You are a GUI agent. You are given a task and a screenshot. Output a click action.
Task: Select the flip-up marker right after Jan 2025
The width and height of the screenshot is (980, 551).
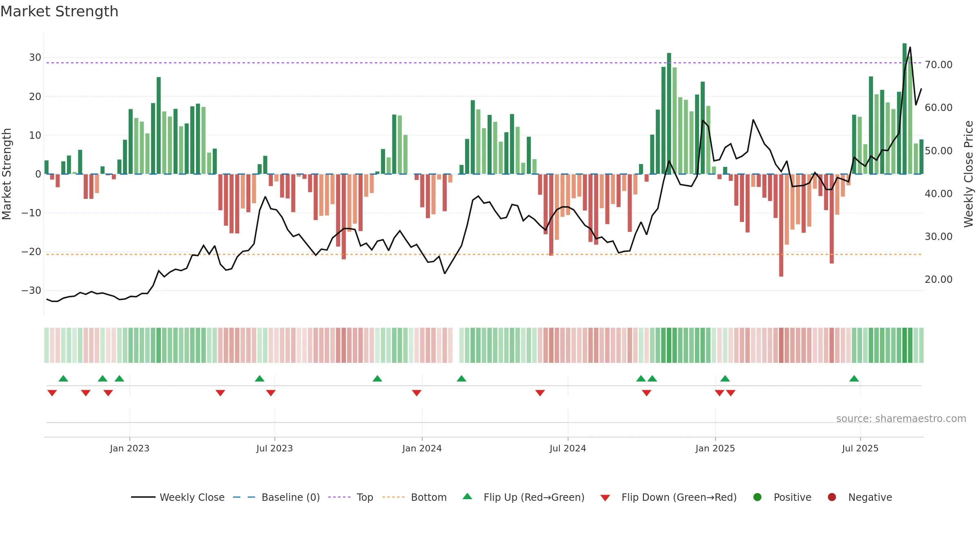(725, 378)
